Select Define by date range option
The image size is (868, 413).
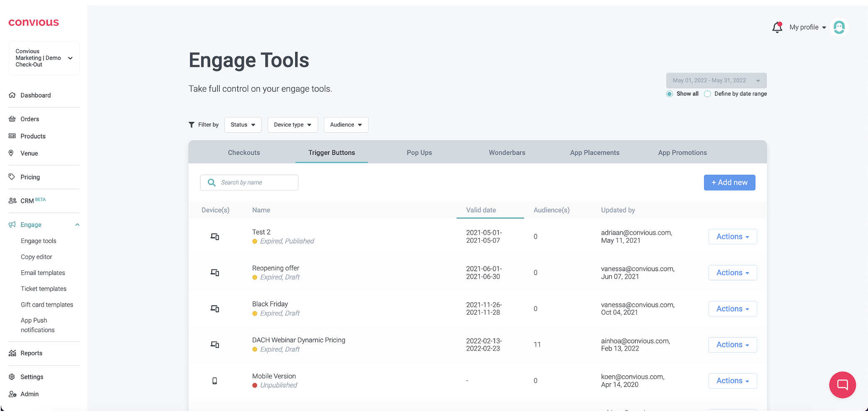pyautogui.click(x=707, y=94)
